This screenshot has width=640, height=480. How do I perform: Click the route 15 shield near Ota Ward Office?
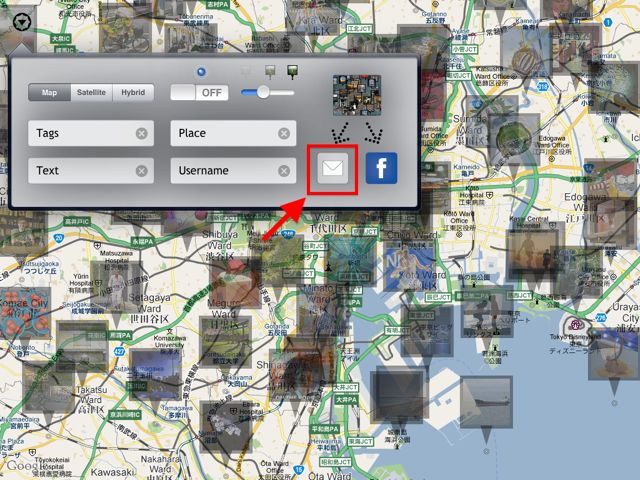[x=299, y=469]
